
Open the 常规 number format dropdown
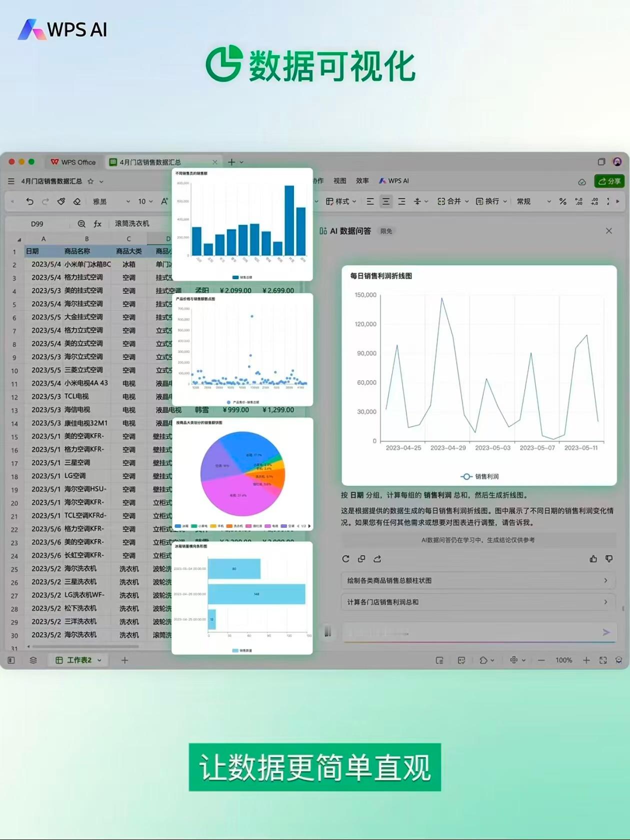(x=533, y=201)
